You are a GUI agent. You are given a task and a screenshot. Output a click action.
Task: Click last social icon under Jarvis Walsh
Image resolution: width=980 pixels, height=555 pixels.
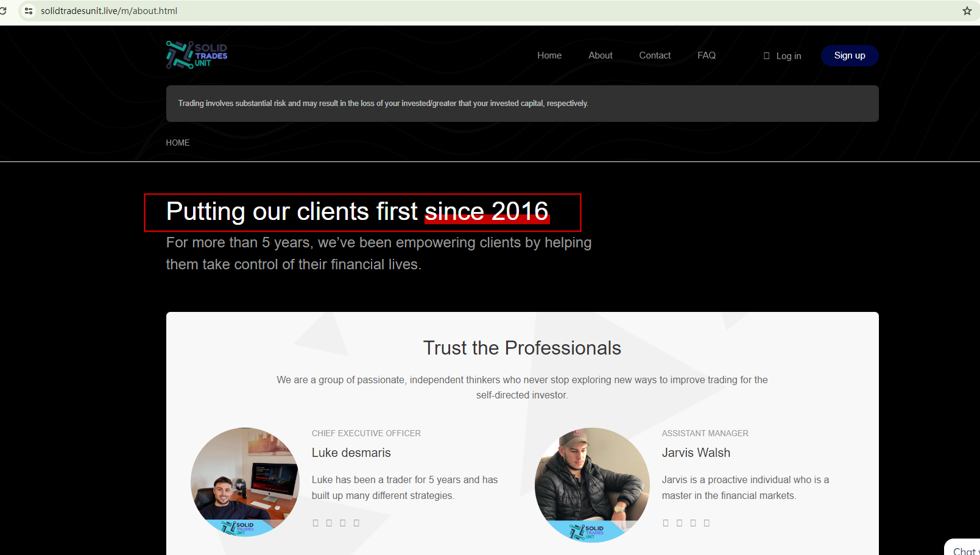click(x=707, y=523)
